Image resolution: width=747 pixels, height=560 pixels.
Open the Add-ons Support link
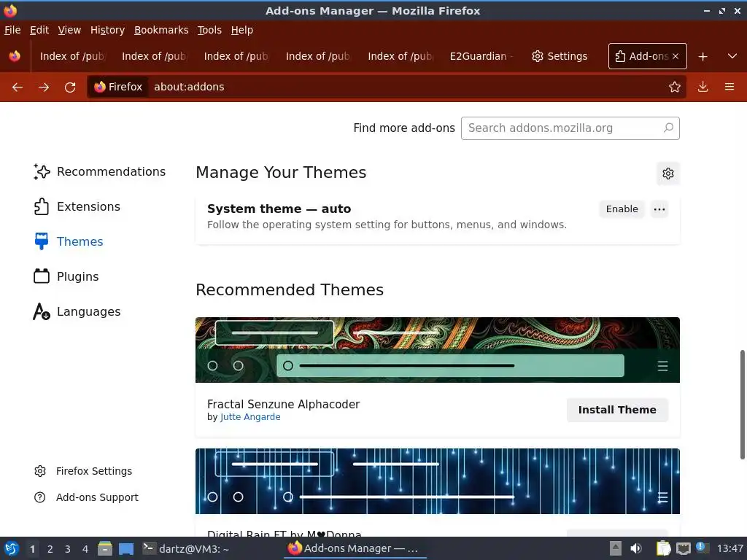point(86,497)
